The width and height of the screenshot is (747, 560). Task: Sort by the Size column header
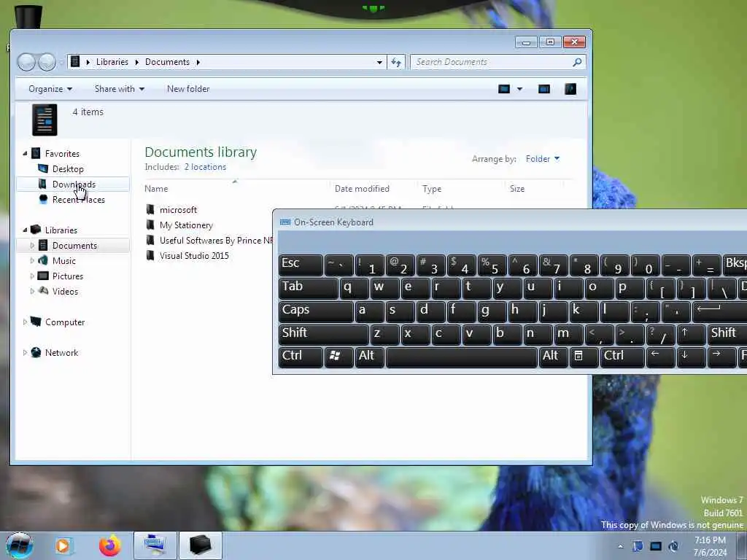coord(517,189)
